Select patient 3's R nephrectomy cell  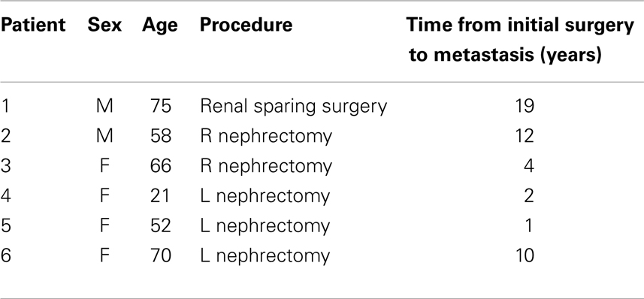pos(266,167)
